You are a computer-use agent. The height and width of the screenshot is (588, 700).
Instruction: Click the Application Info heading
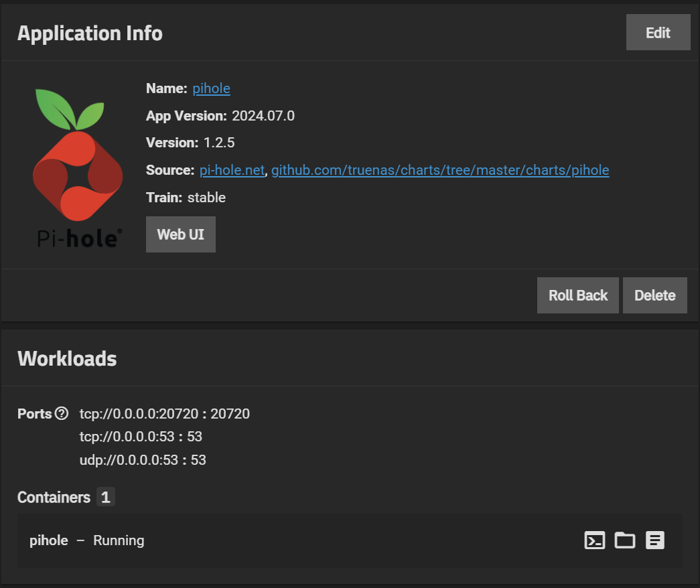(90, 33)
